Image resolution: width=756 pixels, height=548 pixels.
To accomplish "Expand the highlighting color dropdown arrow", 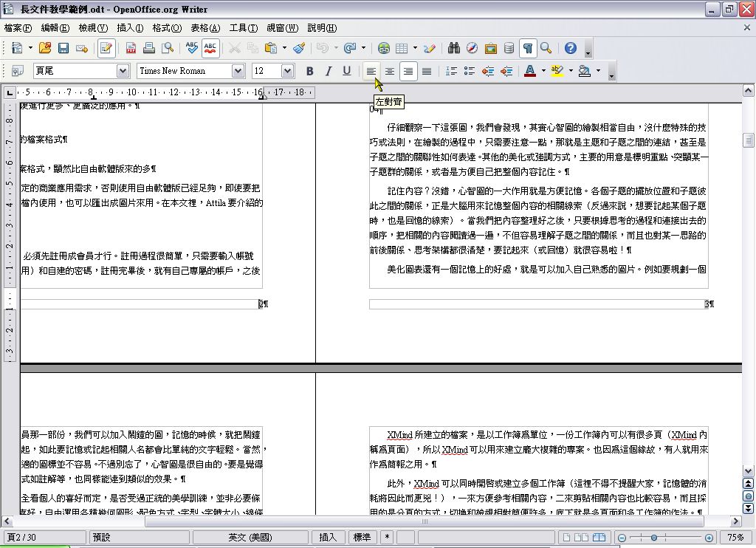I will pos(571,71).
